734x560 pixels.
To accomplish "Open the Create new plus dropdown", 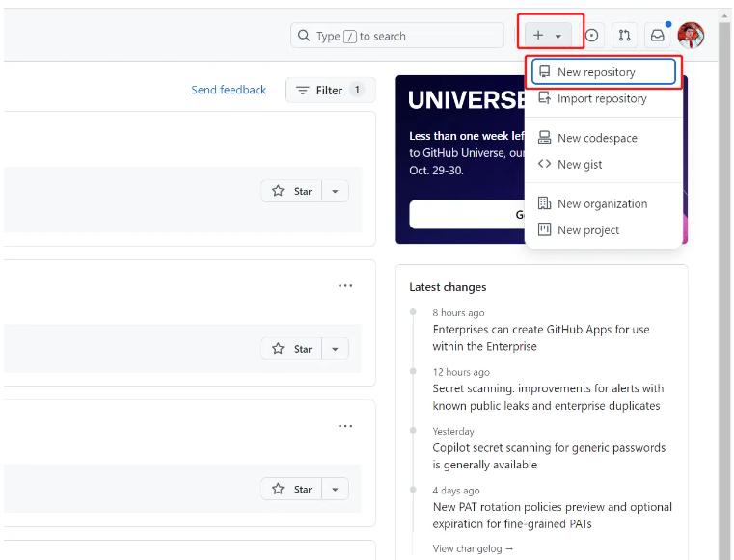I will click(548, 36).
